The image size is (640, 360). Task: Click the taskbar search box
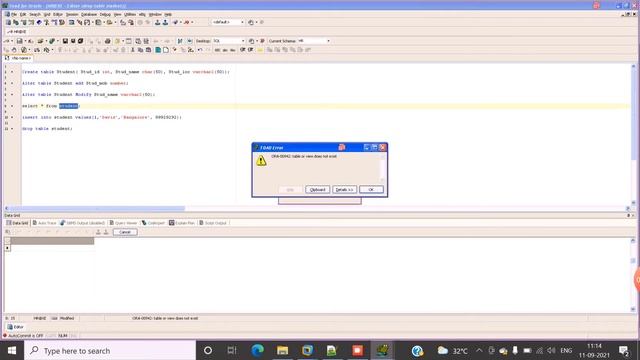(x=110, y=351)
